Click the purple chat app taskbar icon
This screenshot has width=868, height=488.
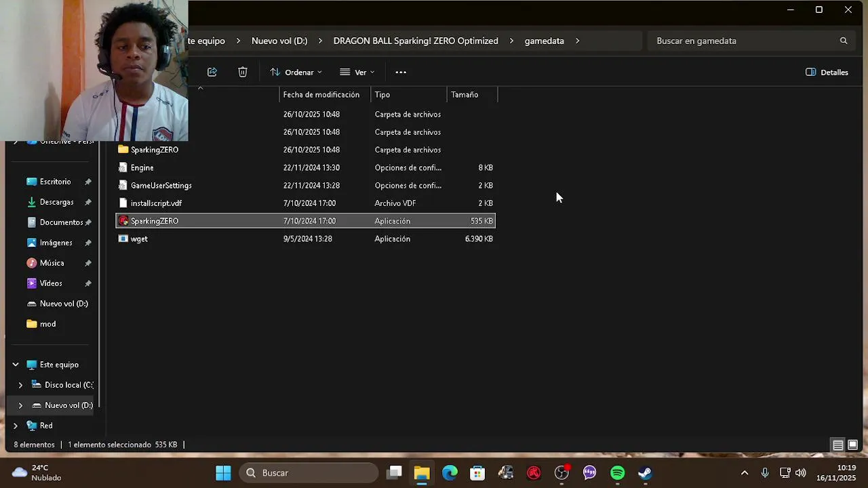pos(589,473)
